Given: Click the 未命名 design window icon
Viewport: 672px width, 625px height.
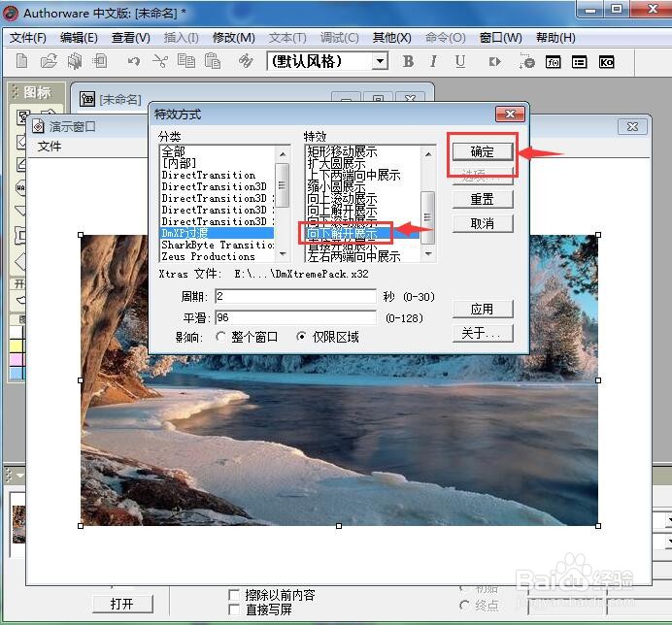Looking at the screenshot, I should [x=87, y=99].
